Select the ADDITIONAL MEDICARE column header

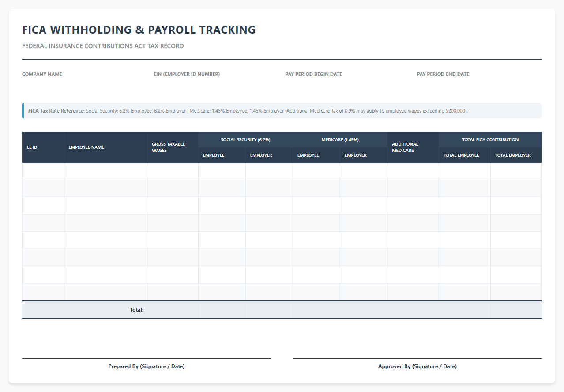(x=413, y=147)
